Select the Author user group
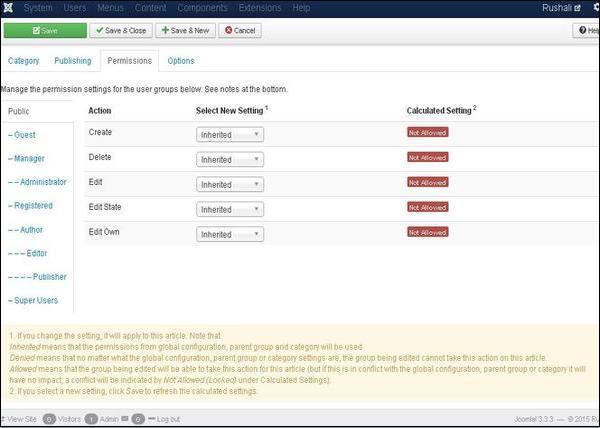The image size is (600, 428). pyautogui.click(x=26, y=230)
